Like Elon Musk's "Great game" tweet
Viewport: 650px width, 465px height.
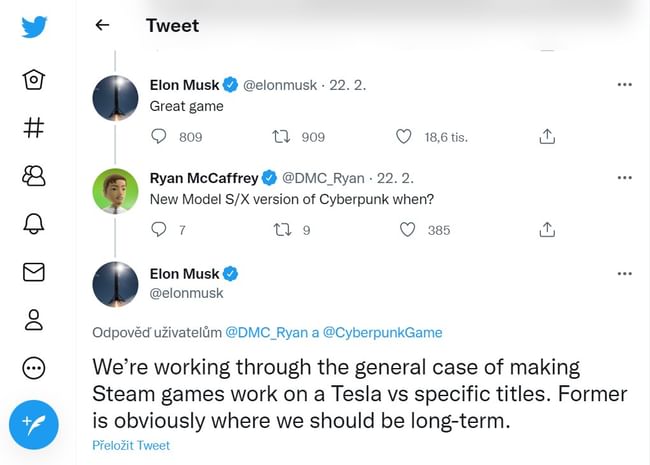(x=404, y=137)
